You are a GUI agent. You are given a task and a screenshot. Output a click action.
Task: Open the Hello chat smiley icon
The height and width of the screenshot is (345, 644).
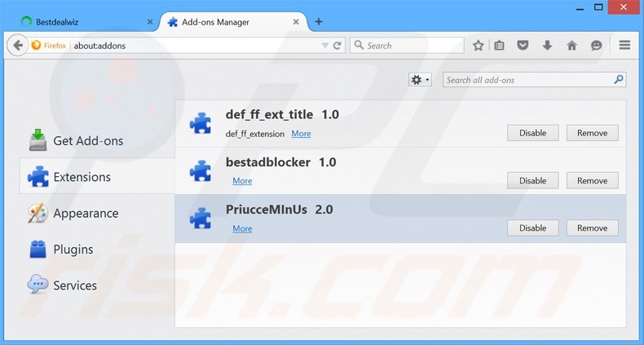click(597, 46)
